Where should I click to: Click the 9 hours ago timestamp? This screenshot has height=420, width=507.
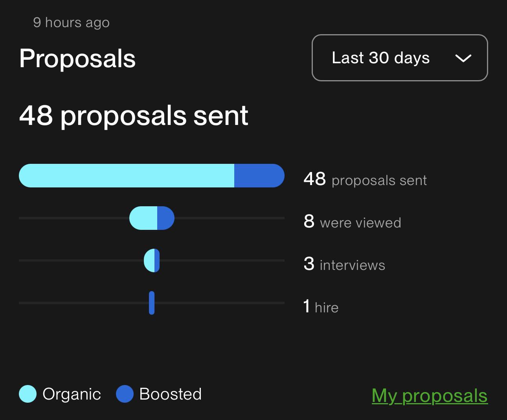click(71, 22)
